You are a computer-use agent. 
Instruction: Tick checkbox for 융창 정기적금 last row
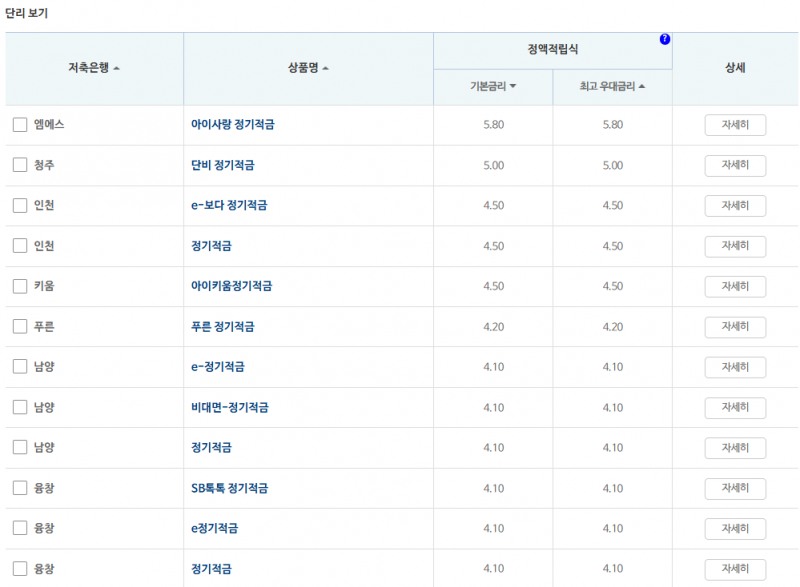[x=20, y=568]
